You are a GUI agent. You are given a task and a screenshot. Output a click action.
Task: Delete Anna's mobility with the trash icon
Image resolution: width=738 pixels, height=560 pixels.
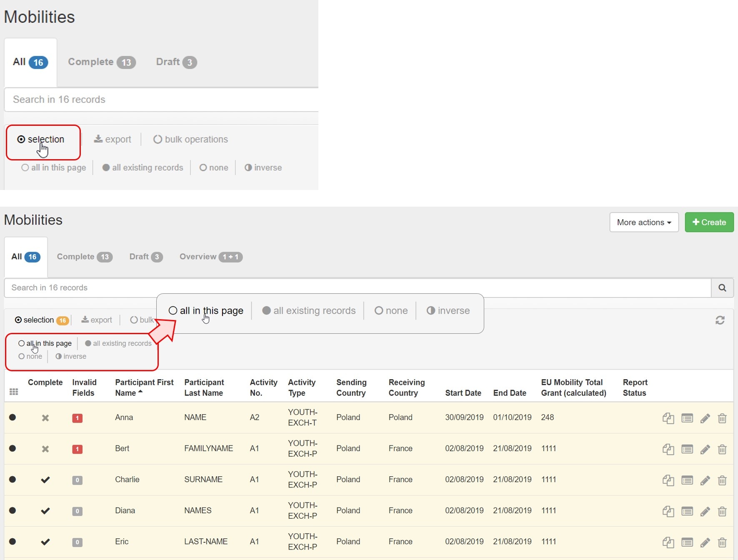tap(722, 418)
